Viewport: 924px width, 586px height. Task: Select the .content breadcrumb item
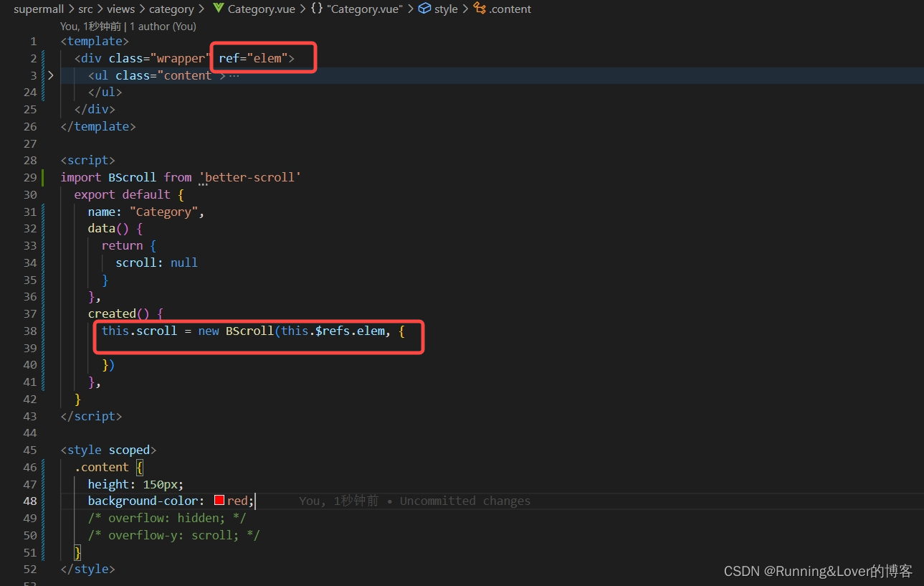point(510,9)
